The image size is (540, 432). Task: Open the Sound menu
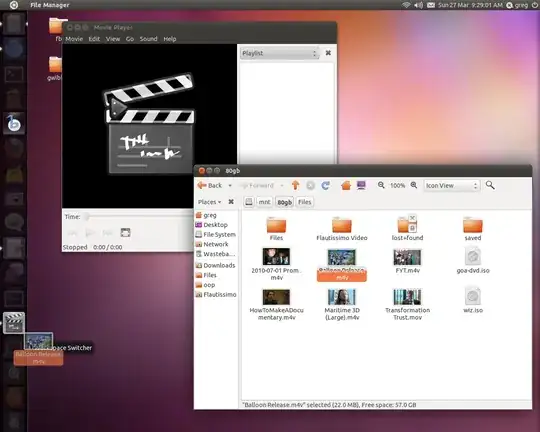pos(148,39)
